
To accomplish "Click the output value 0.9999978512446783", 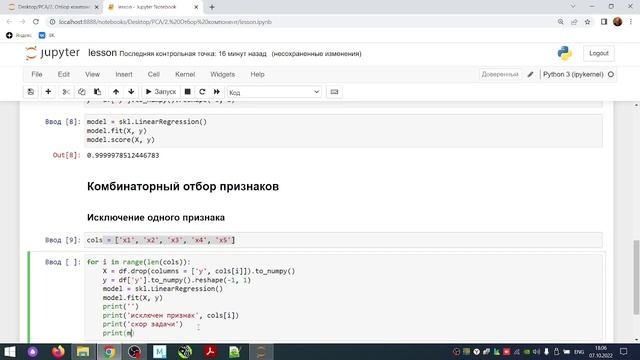I will (123, 156).
